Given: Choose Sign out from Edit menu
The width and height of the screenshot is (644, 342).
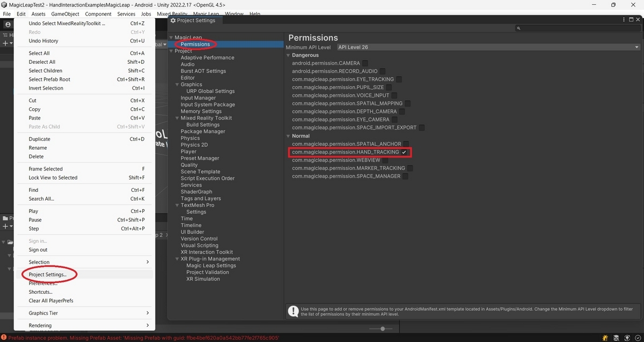Looking at the screenshot, I should (x=84, y=250).
